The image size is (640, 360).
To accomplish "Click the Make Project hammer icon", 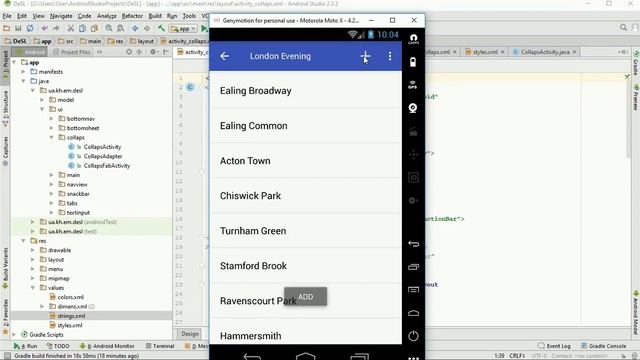I will 162,29.
